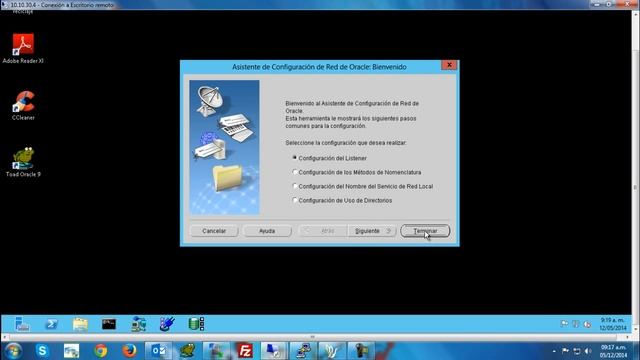Click local tray Action Center flag
Screen dimensions: 640x360
click(x=565, y=351)
